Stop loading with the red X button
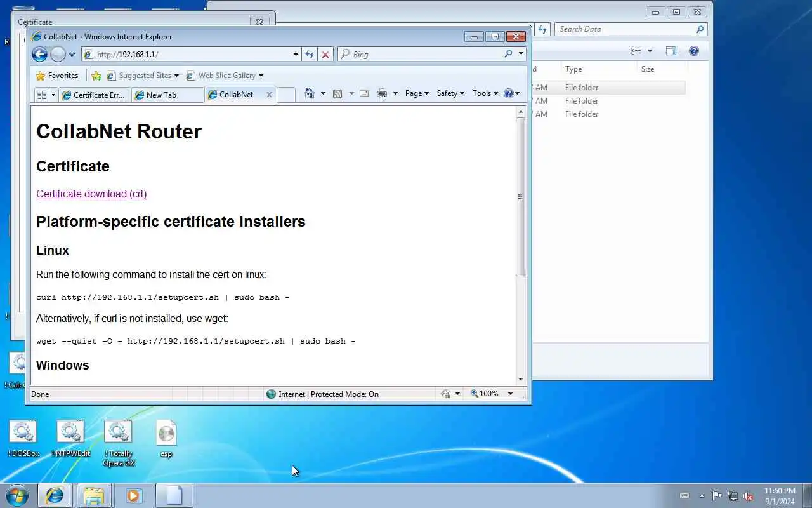 point(325,55)
